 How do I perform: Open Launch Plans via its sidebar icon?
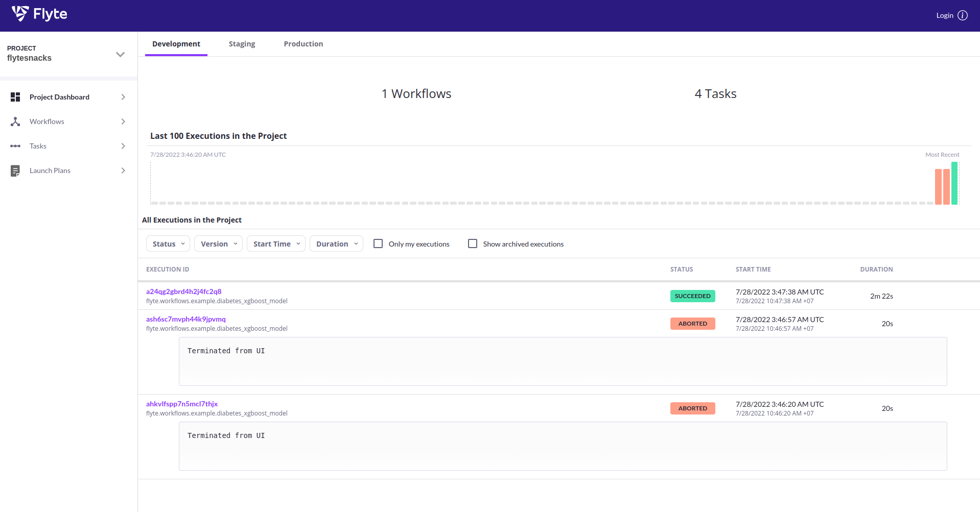15,170
